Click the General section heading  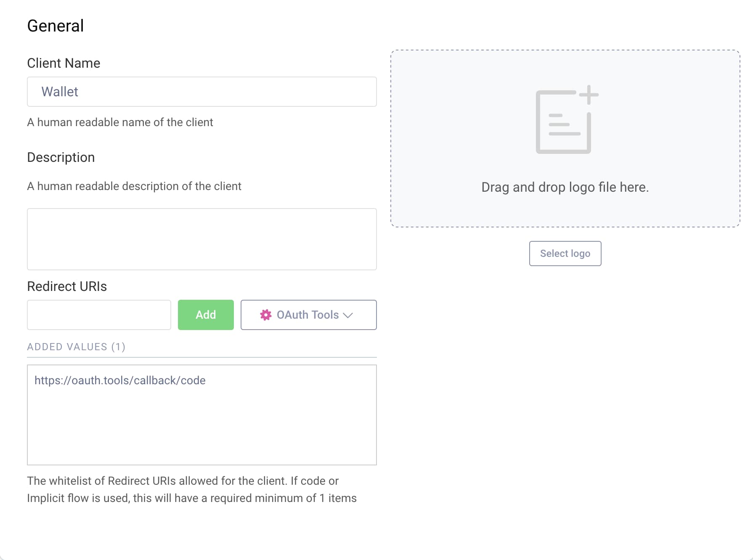click(x=55, y=26)
